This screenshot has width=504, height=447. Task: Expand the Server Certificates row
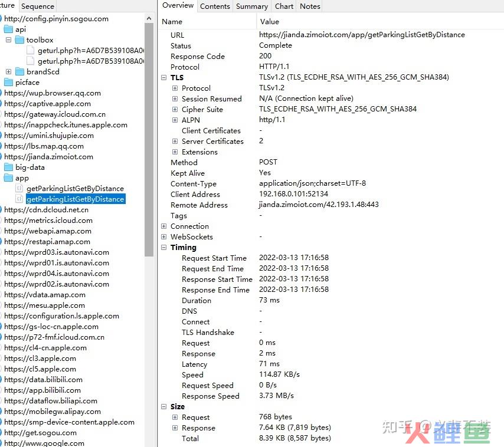[x=175, y=141]
